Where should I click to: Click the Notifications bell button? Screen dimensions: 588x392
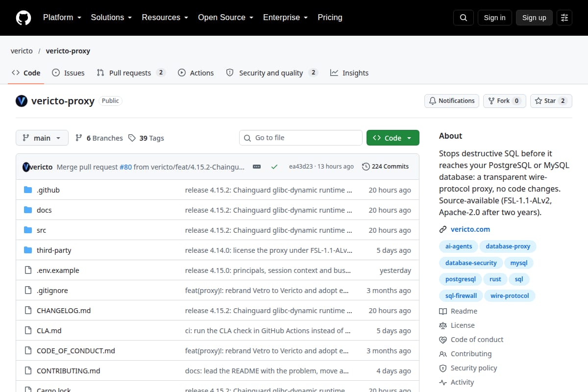click(452, 101)
